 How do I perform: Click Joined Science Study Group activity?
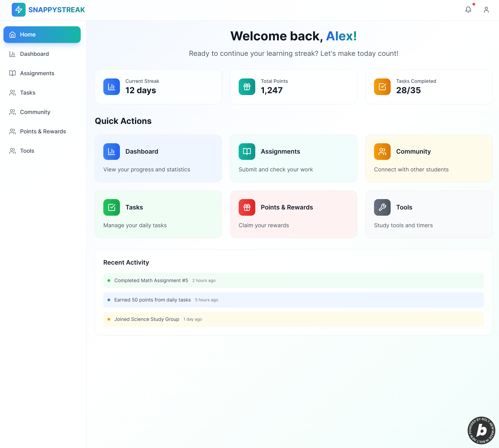coord(147,319)
